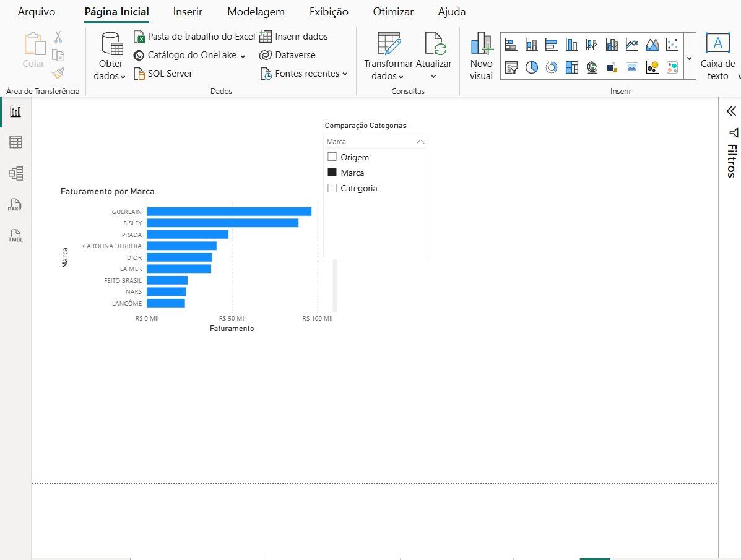Select the clustered bar chart visual
741x560 pixels.
552,45
